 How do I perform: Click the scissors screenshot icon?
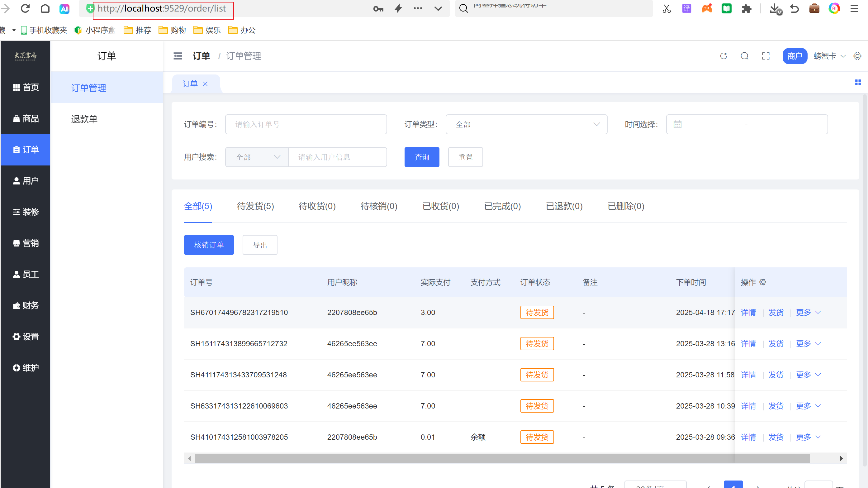click(666, 8)
